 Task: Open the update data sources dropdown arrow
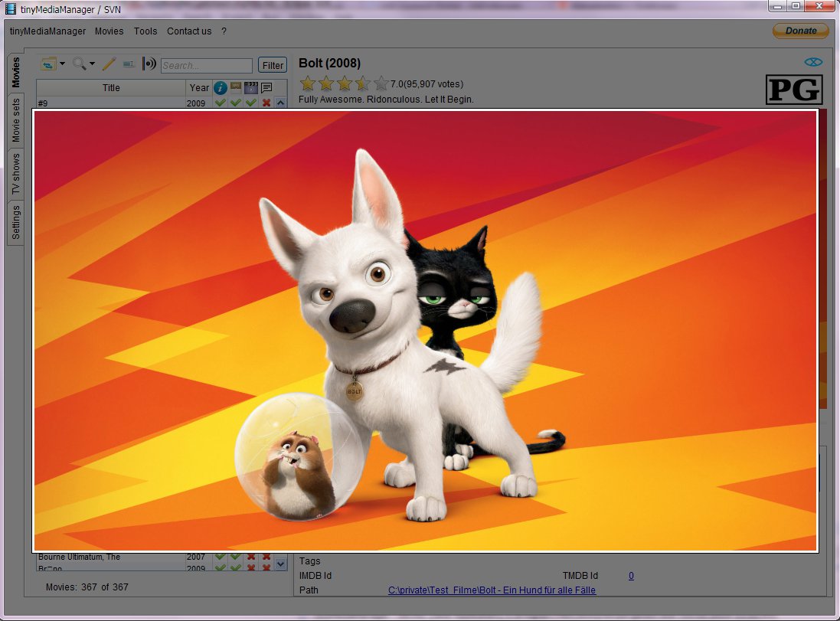[x=63, y=64]
